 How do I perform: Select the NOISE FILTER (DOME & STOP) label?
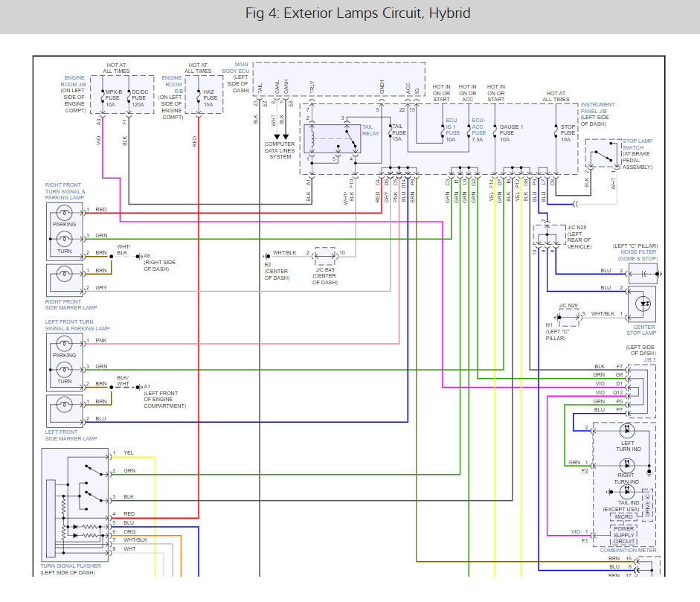click(638, 255)
